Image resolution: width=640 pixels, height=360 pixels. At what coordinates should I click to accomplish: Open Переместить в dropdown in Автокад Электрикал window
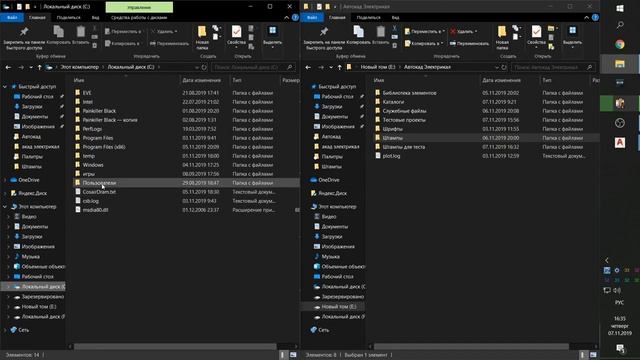(424, 31)
